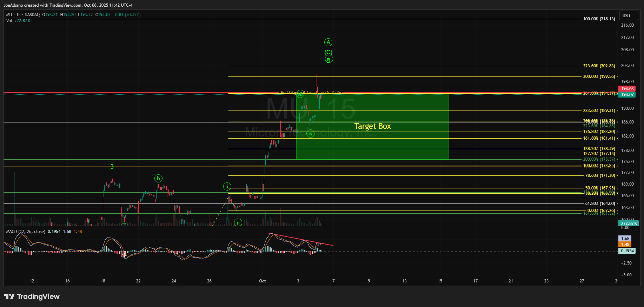644x307 pixels.
Task: Click the 61.80% (164.00) Fibonacci label
Action: click(600, 203)
